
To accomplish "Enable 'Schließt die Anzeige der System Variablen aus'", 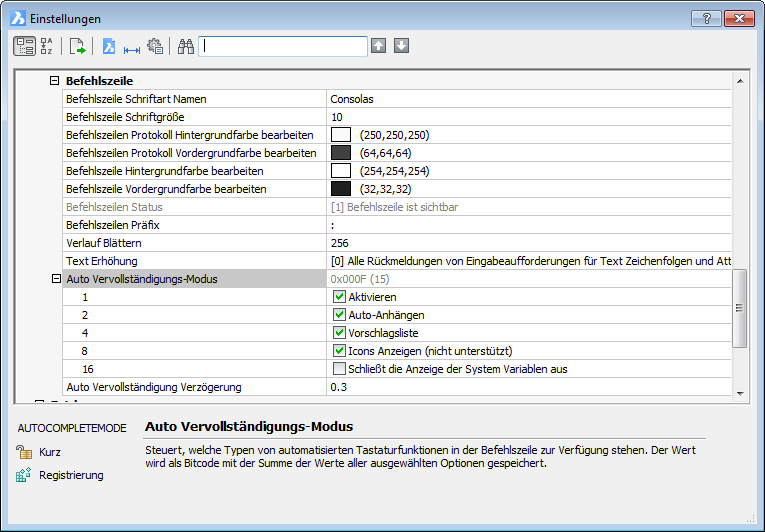I will (x=339, y=369).
